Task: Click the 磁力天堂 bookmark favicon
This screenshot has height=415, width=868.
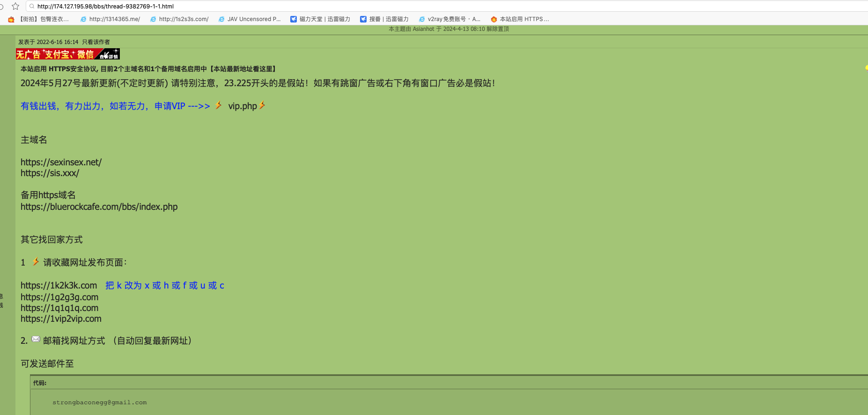Action: (294, 19)
